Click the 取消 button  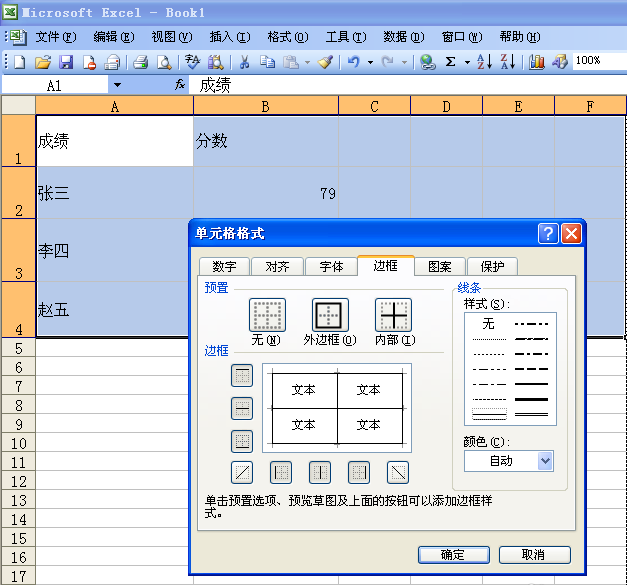534,555
